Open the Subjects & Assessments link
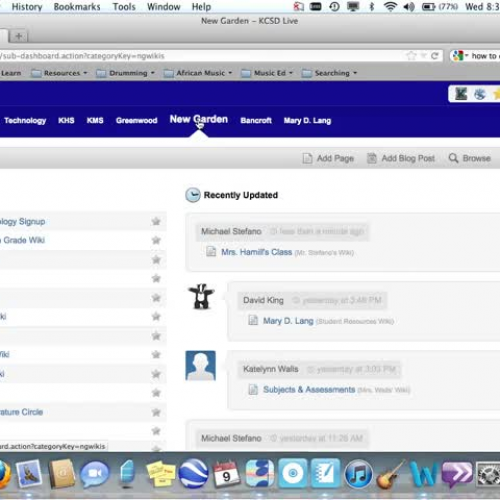Screen dimensions: 500x500 click(x=309, y=389)
